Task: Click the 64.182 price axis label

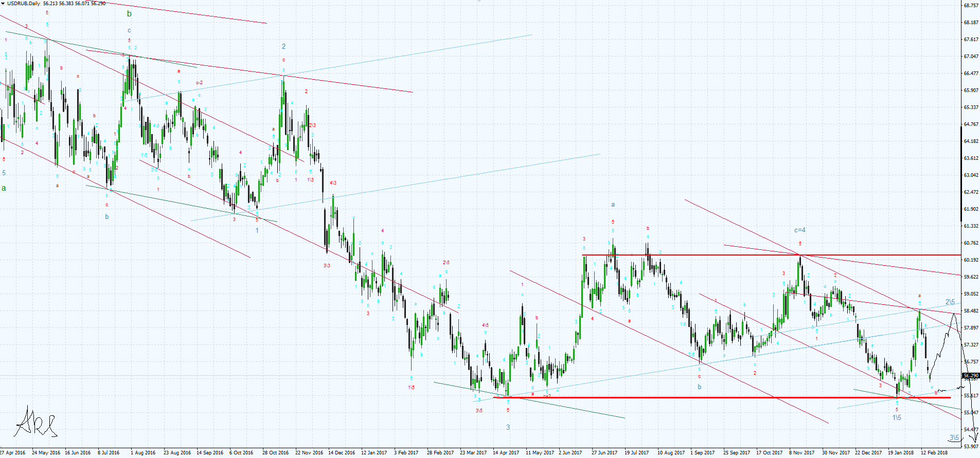Action: [971, 141]
